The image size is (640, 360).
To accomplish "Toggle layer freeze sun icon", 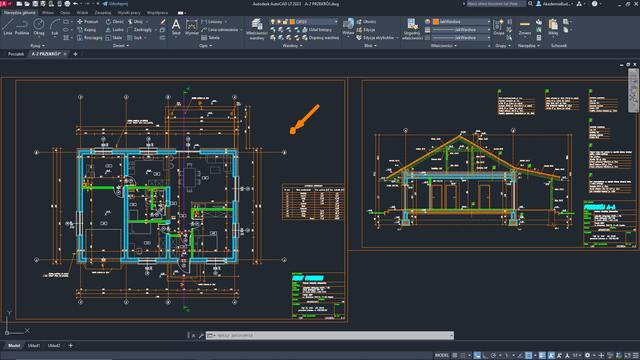I will (x=279, y=22).
